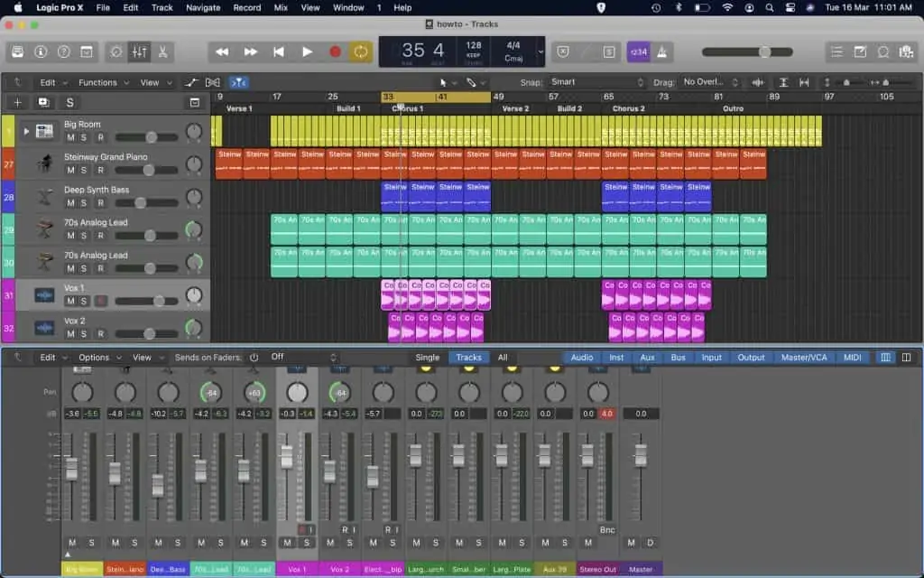Toggle Global Tracks button above track list
Screen dimensions: 924x578
pos(195,103)
